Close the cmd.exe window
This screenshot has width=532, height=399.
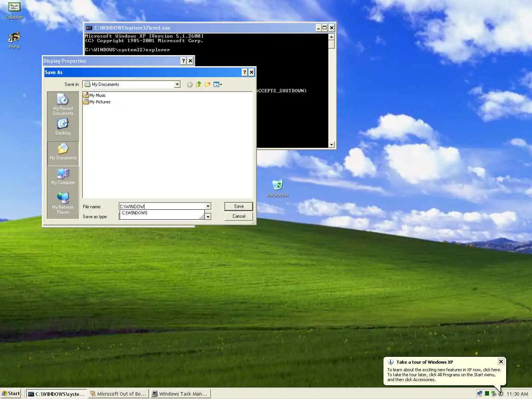(331, 28)
